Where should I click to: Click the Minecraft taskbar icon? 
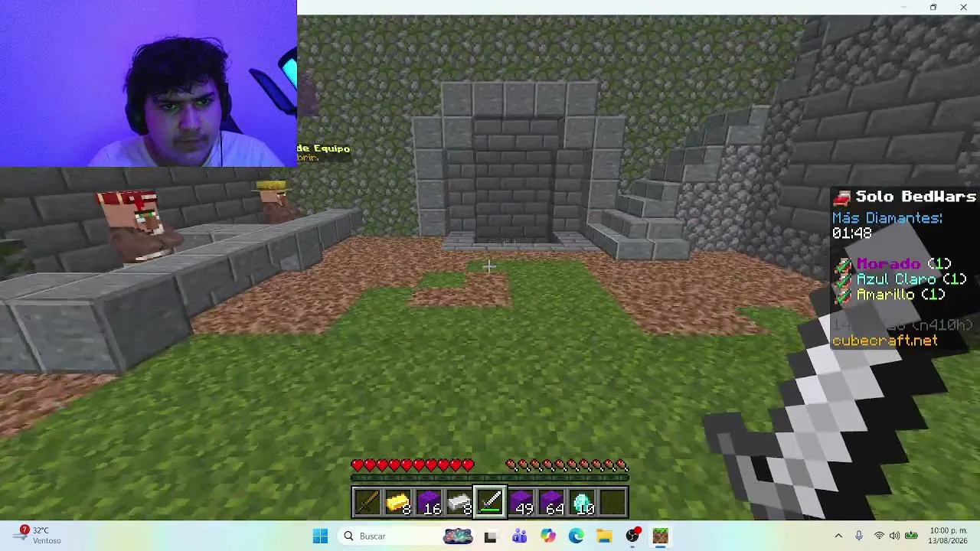661,536
